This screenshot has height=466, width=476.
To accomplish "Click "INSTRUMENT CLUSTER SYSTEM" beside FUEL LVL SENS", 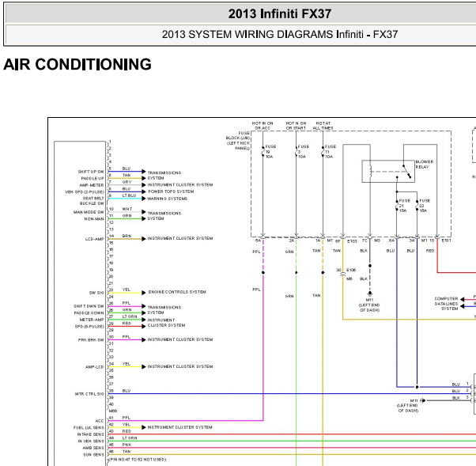I will pyautogui.click(x=180, y=427).
